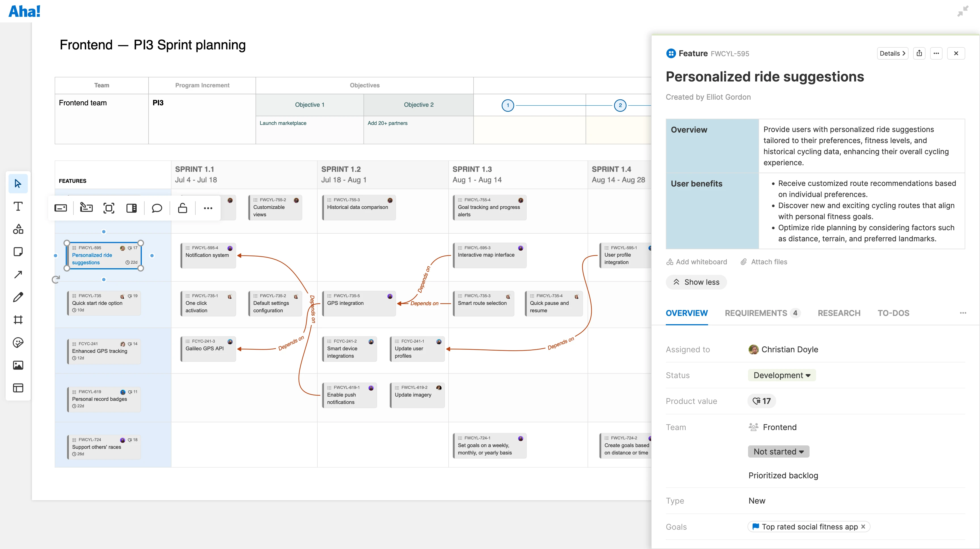
Task: Open the comment tool on the floating toolbar
Action: coord(157,208)
